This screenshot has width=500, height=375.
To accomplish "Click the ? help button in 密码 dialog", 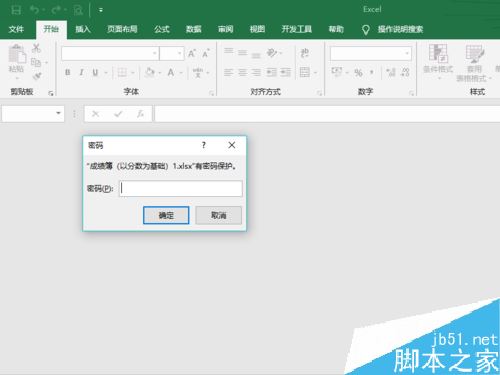I will 204,145.
